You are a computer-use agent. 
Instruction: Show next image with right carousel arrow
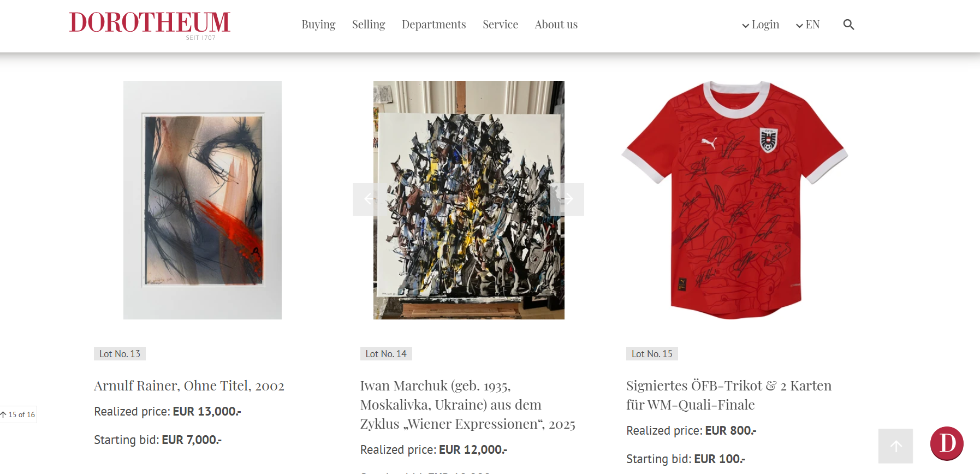point(568,199)
